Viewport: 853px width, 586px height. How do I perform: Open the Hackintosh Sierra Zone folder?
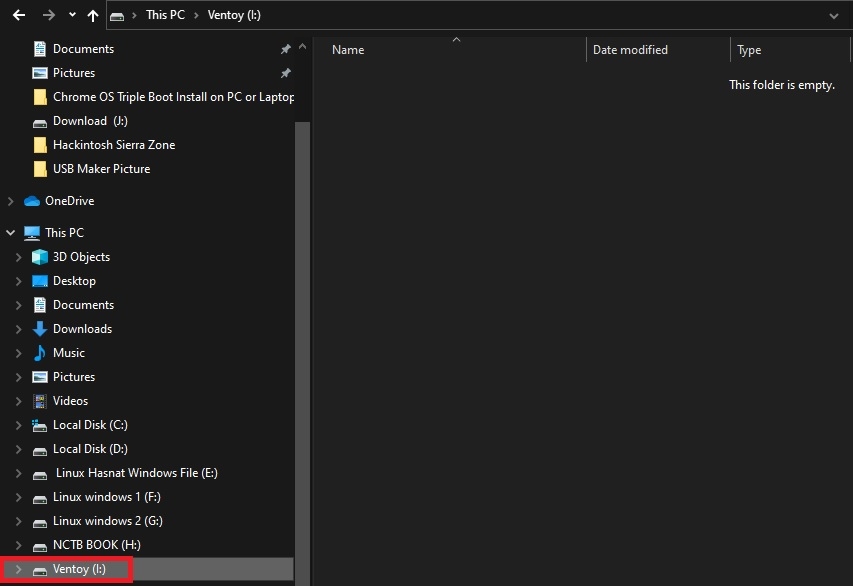click(x=114, y=145)
